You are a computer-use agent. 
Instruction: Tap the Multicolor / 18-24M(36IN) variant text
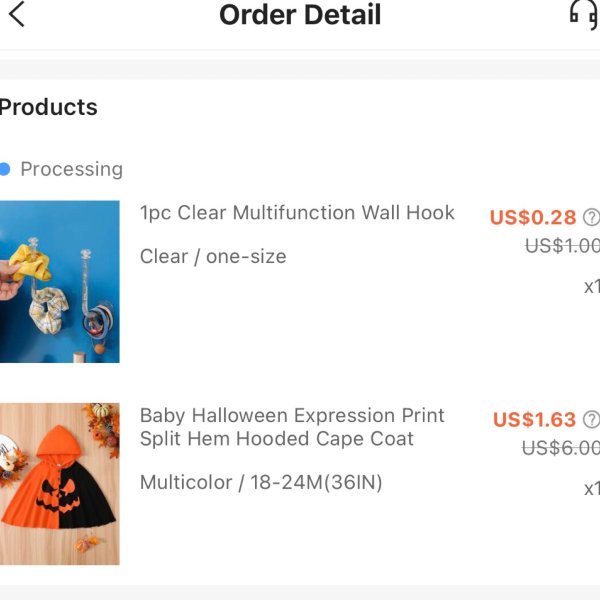click(261, 482)
